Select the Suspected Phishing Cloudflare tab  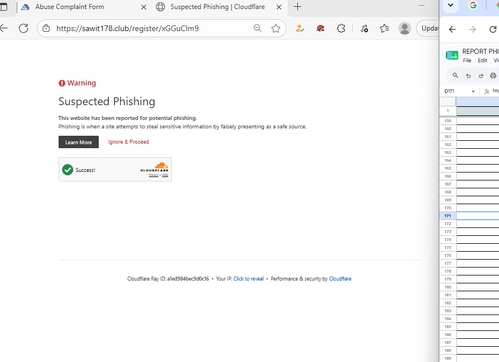[x=218, y=7]
